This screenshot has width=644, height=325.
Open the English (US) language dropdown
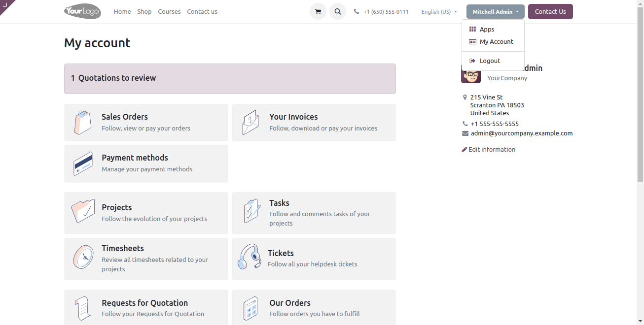(x=439, y=12)
